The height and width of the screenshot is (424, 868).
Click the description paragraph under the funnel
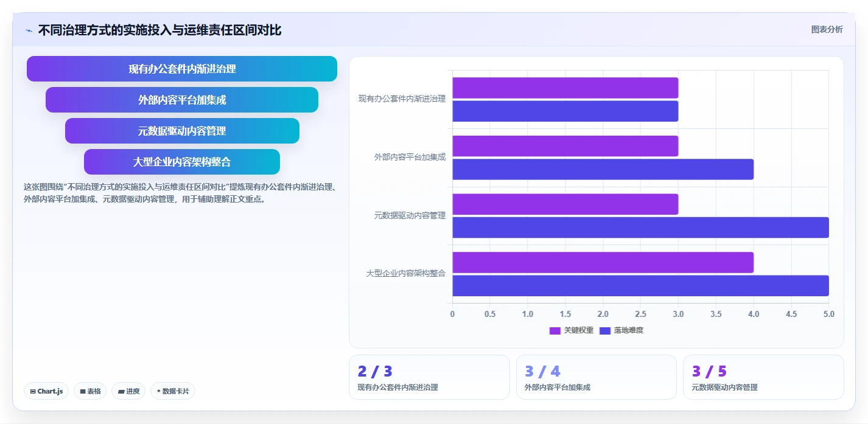tap(180, 193)
